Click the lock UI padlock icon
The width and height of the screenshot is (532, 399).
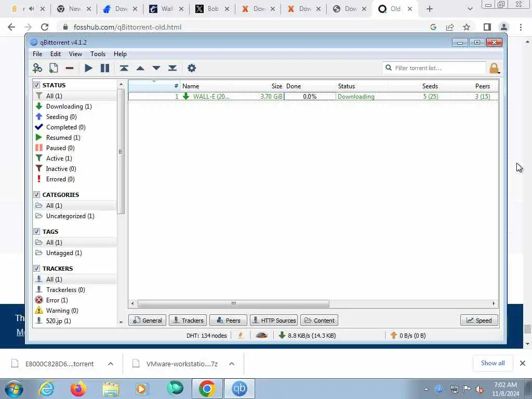point(494,68)
